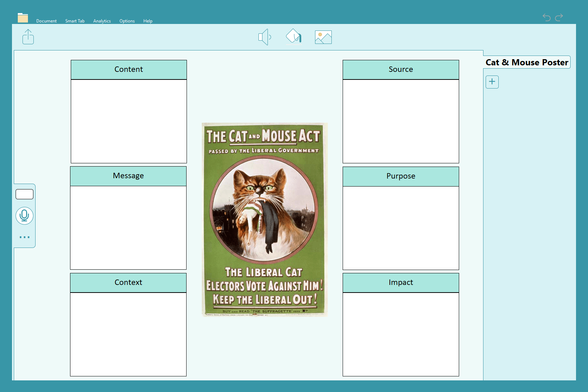Click inside the Purpose text box
Viewport: 588px width, 392px height.
(x=401, y=228)
